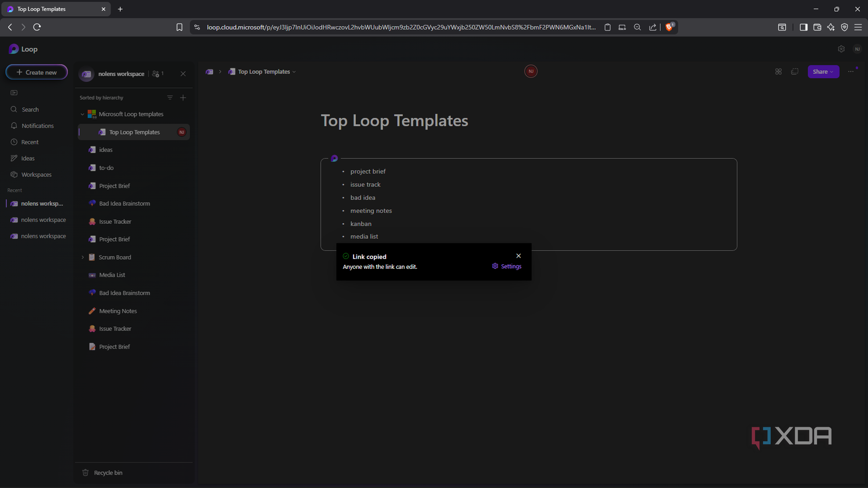This screenshot has width=868, height=488.
Task: Click the workspace icon in the breadcrumb
Action: 209,72
